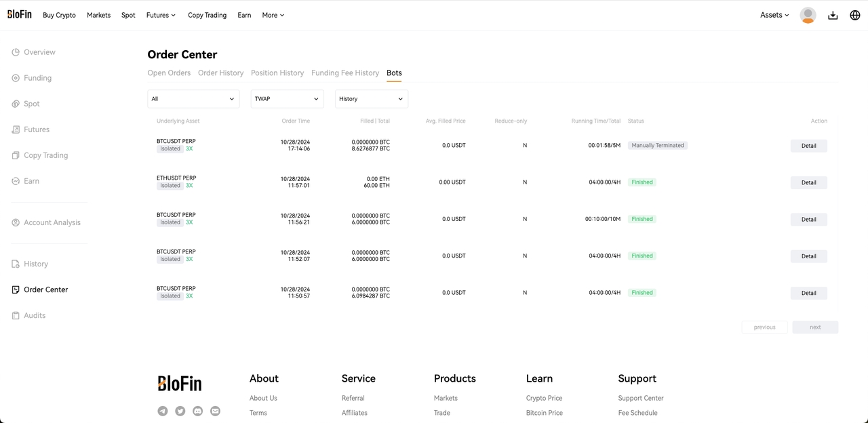Click the BloFin logo in header
868x423 pixels.
tap(20, 14)
